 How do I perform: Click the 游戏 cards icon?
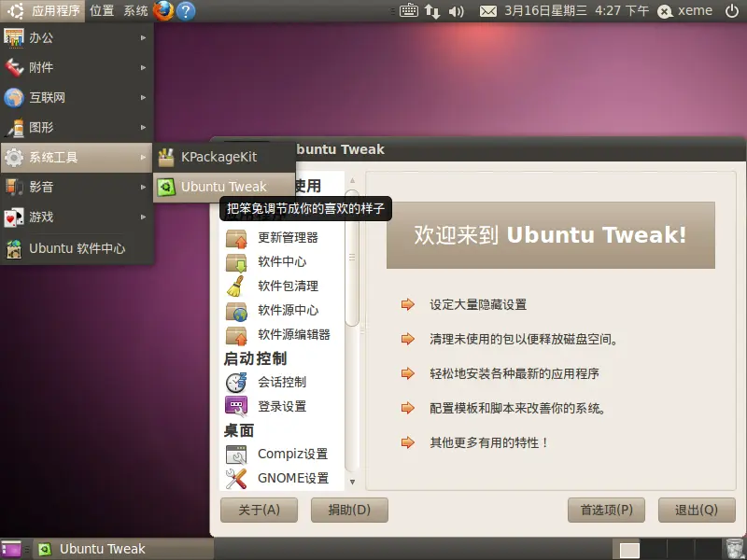[13, 217]
